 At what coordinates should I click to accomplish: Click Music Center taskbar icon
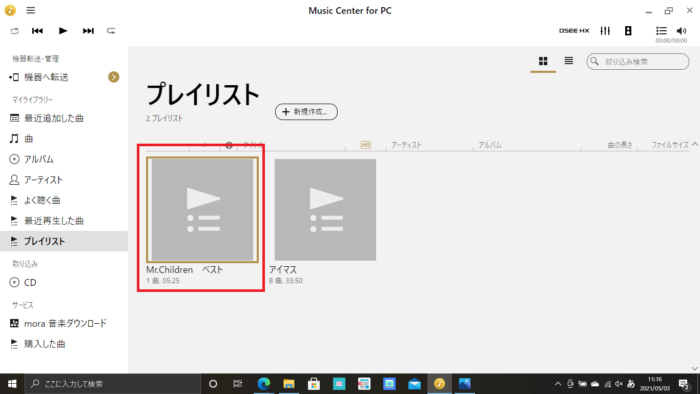pos(439,384)
